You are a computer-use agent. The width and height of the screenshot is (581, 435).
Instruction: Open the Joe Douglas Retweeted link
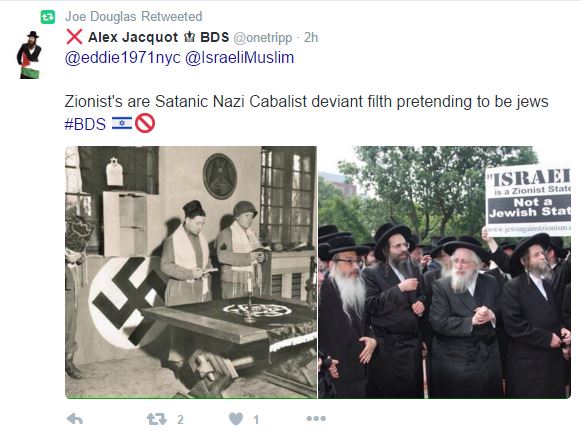coord(133,17)
